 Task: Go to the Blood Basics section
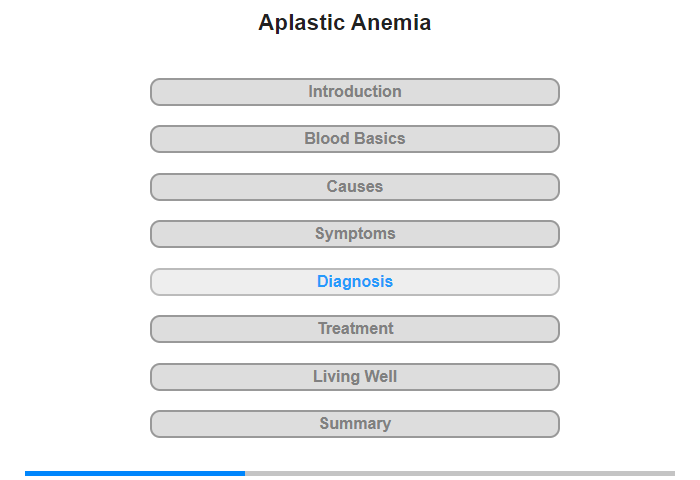(x=355, y=139)
